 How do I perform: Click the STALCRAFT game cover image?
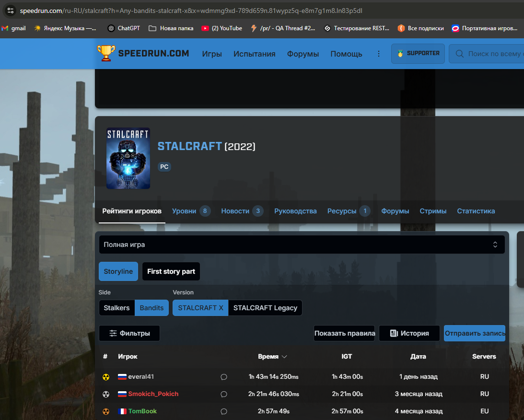click(x=128, y=158)
